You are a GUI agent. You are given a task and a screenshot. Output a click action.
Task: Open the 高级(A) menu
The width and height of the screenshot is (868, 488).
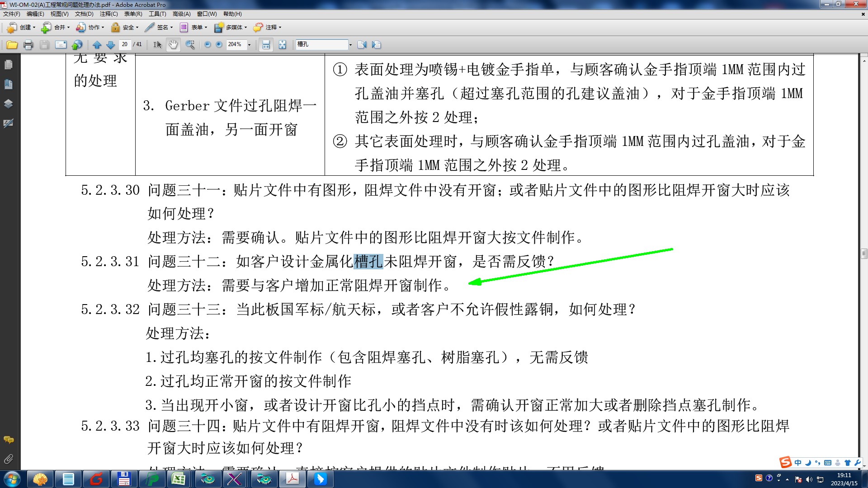pyautogui.click(x=181, y=14)
